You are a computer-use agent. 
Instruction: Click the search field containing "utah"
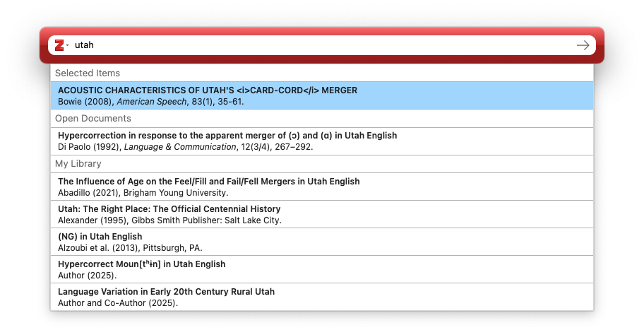pyautogui.click(x=323, y=45)
